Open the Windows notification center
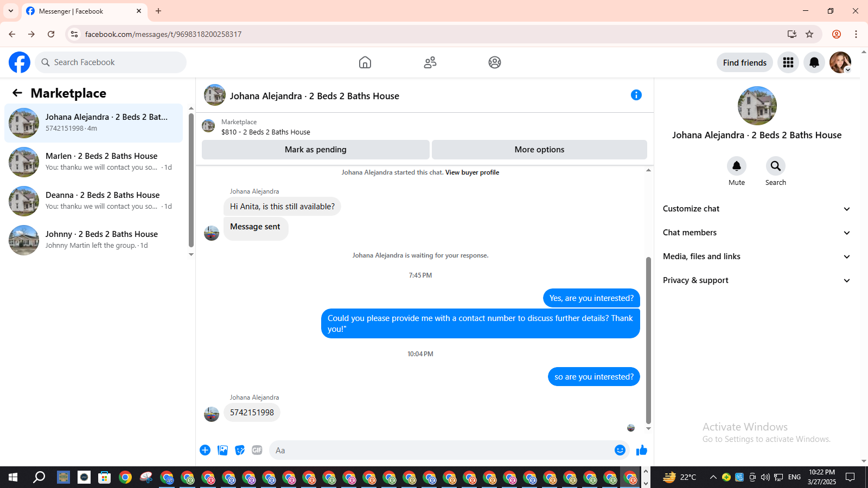 (850, 477)
